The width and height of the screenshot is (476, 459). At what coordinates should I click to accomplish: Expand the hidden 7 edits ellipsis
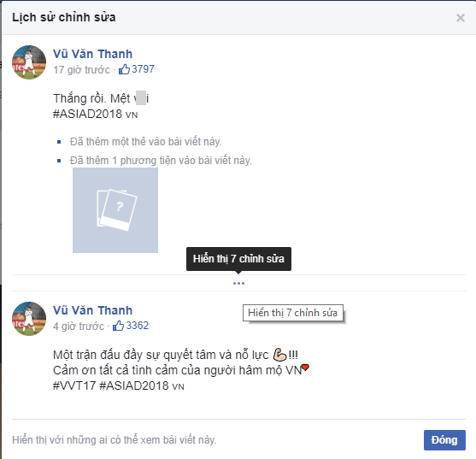point(238,283)
